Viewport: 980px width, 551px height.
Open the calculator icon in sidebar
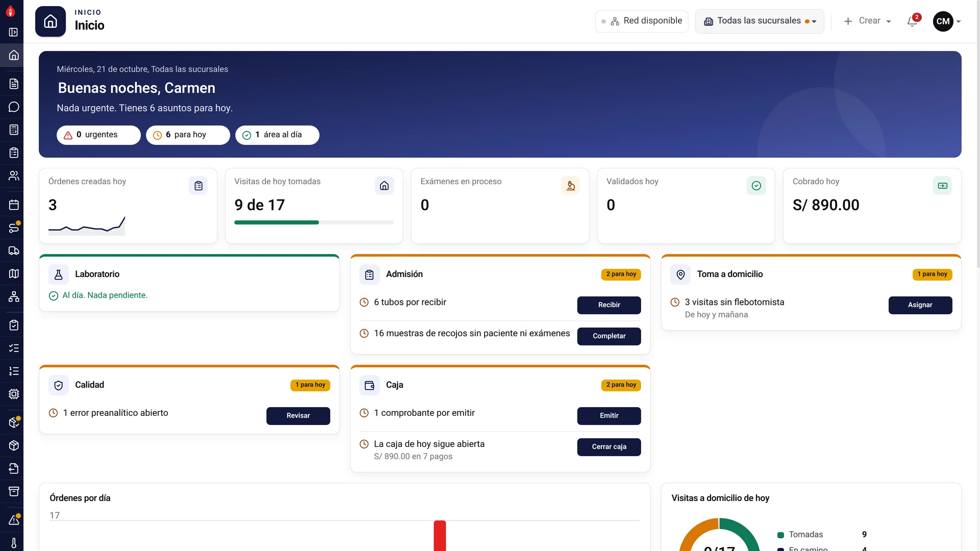coord(14,130)
